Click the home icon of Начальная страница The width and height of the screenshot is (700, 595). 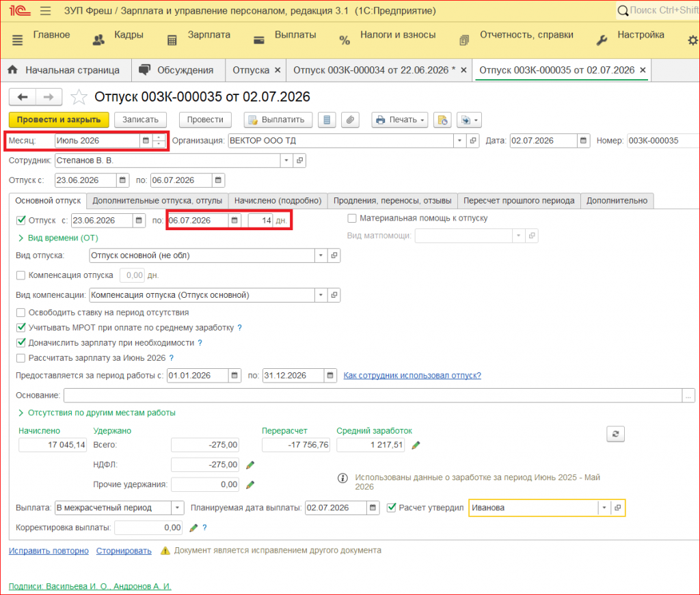click(x=12, y=70)
